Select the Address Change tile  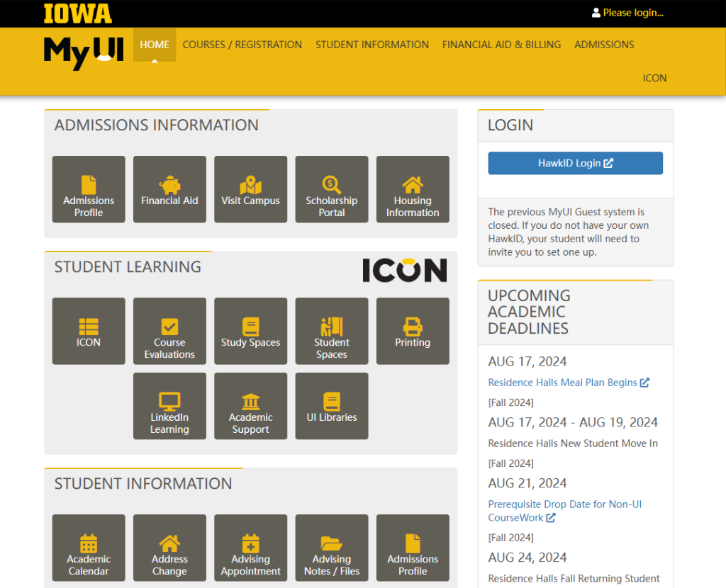click(169, 548)
